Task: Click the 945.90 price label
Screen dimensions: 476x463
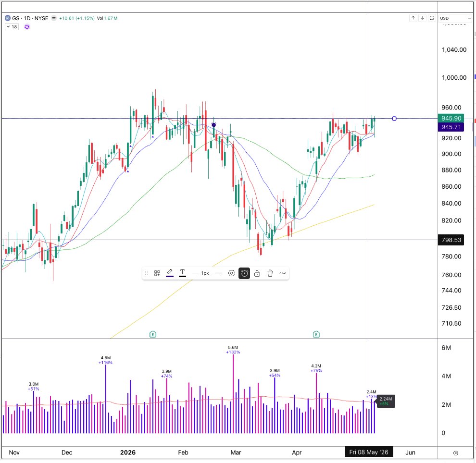Action: (451, 118)
